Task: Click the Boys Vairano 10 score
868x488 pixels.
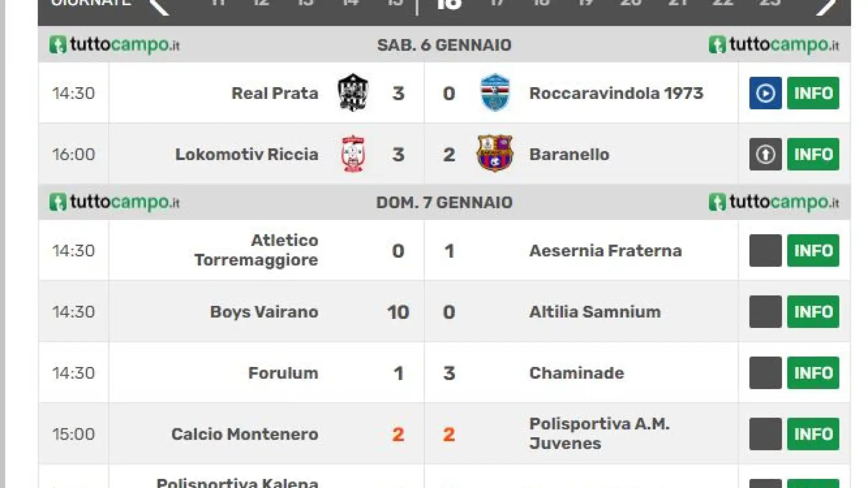Action: coord(398,312)
